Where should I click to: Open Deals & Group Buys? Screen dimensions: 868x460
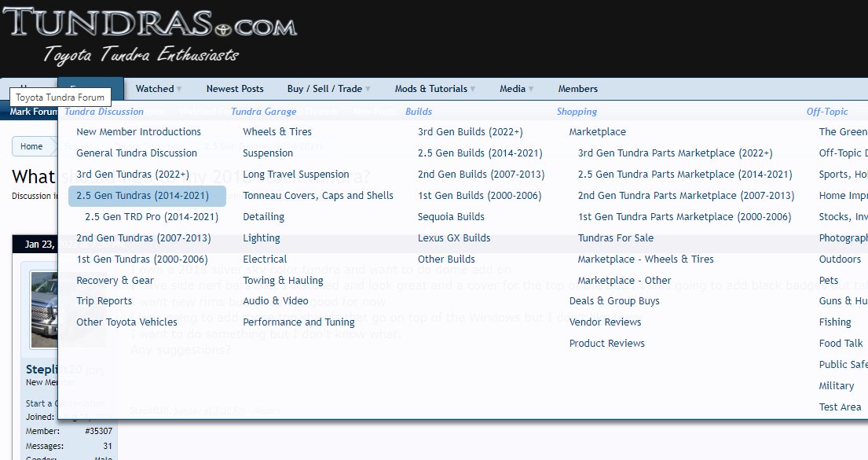coord(614,301)
